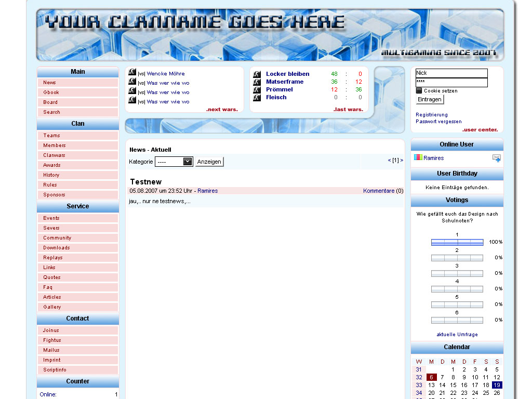Open Downloads in the Service menu
The height and width of the screenshot is (399, 532).
[56, 248]
